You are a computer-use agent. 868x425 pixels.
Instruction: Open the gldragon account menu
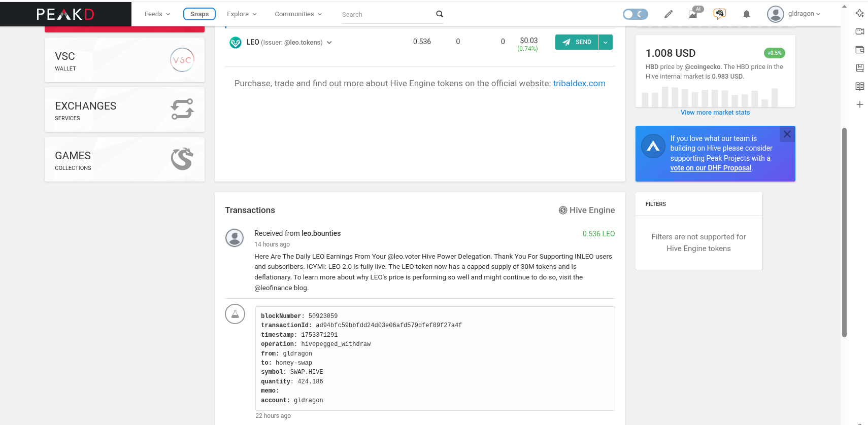click(804, 14)
